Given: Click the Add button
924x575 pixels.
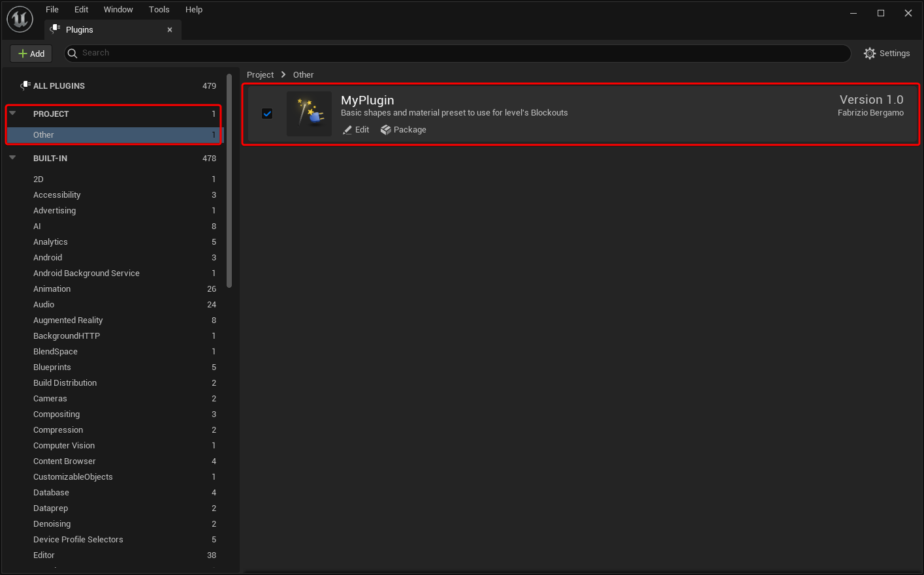Looking at the screenshot, I should coord(31,54).
